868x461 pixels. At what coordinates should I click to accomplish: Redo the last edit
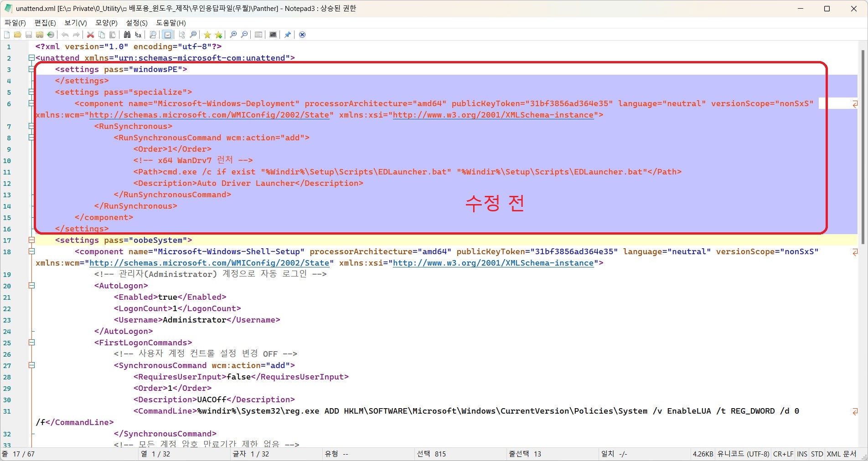coord(76,35)
